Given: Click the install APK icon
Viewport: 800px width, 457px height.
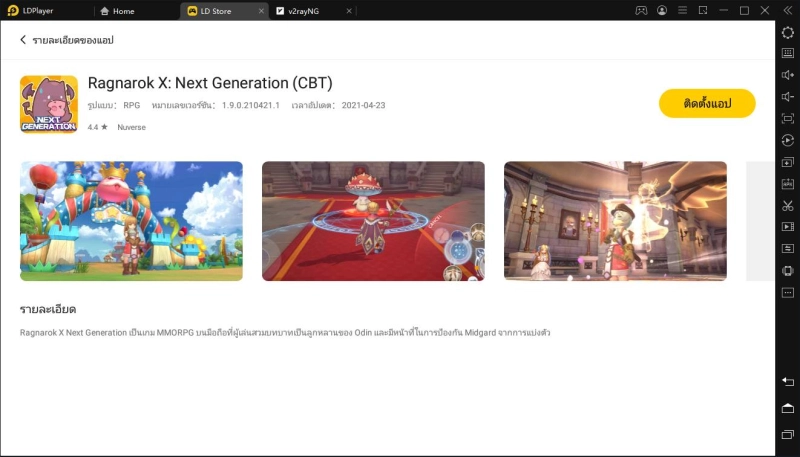Looking at the screenshot, I should pos(788,184).
